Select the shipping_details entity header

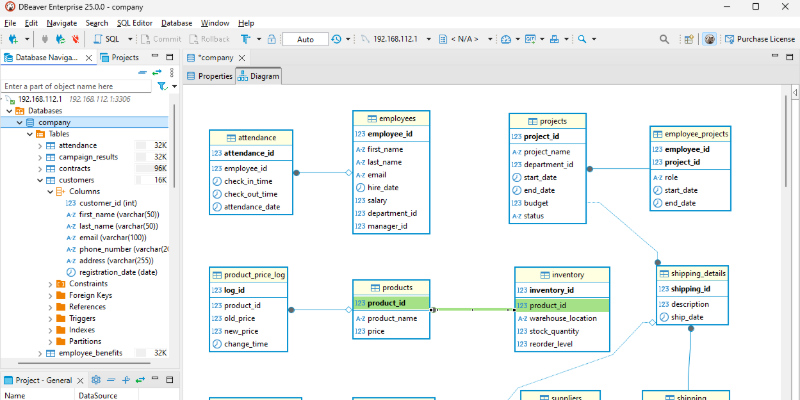[x=692, y=273]
